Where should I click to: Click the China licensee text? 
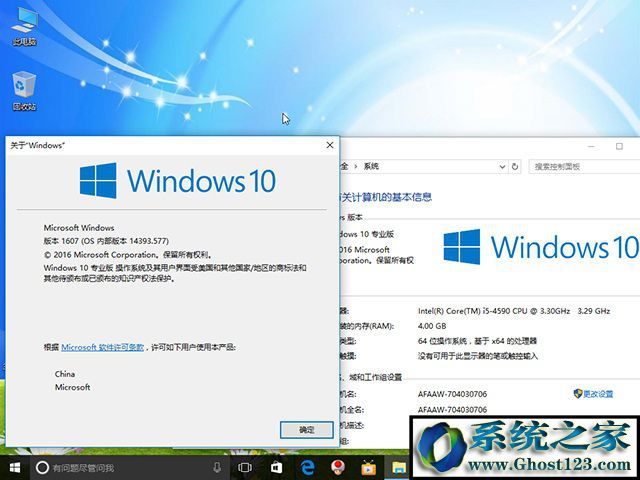point(65,374)
